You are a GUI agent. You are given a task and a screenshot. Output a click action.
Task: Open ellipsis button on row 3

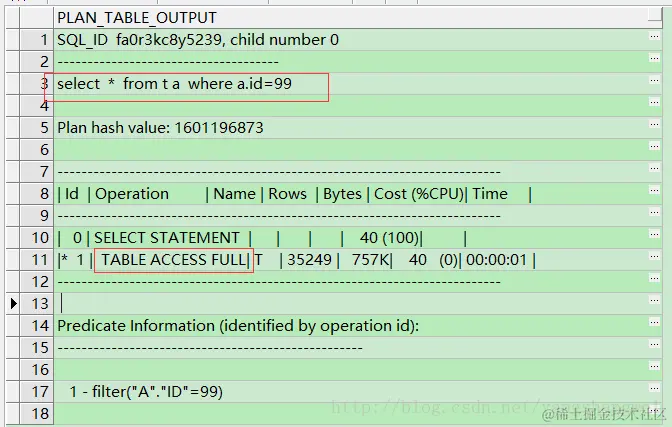tap(654, 81)
